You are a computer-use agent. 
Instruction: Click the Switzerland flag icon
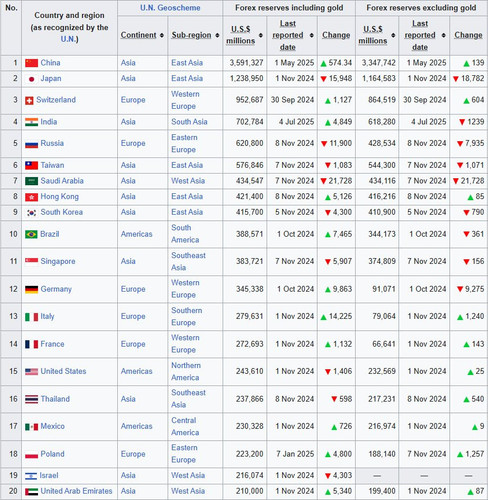29,100
